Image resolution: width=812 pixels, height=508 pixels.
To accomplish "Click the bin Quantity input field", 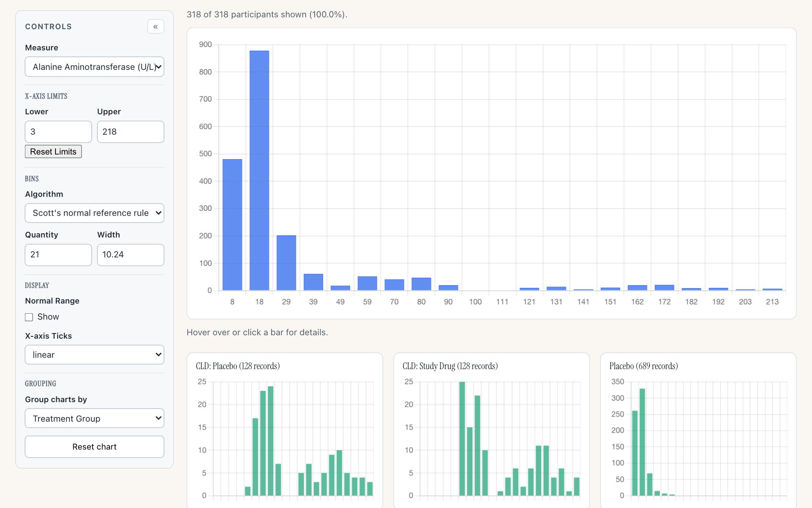I will [58, 255].
